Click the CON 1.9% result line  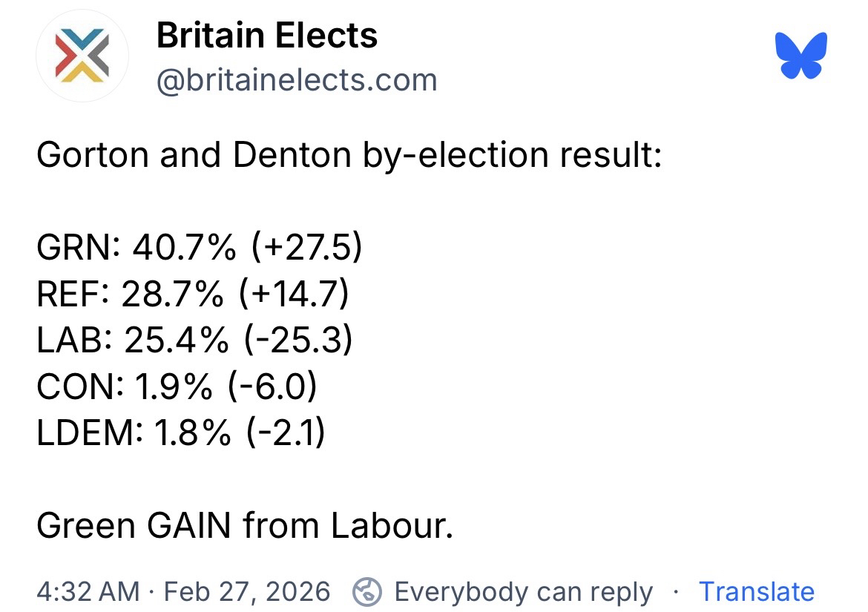[x=177, y=386]
